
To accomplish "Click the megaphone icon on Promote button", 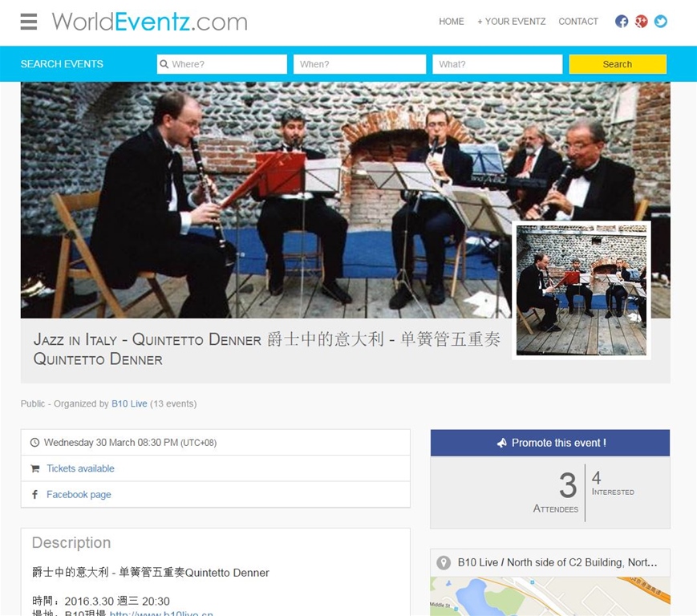I will [501, 443].
